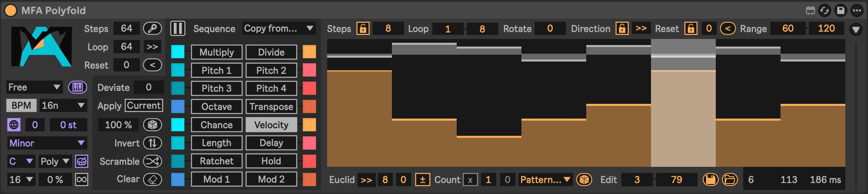The width and height of the screenshot is (868, 194).
Task: Open the Copy from... dropdown
Action: coord(279,28)
